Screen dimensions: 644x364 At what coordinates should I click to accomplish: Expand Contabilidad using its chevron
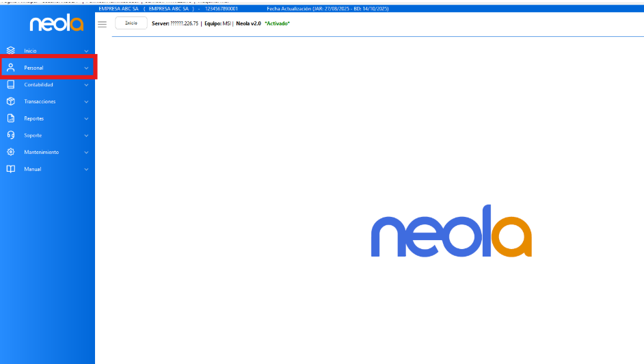(x=86, y=85)
